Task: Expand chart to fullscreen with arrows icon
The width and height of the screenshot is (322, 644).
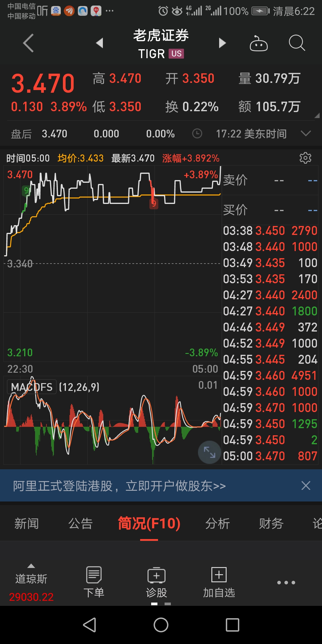Action: pyautogui.click(x=209, y=452)
